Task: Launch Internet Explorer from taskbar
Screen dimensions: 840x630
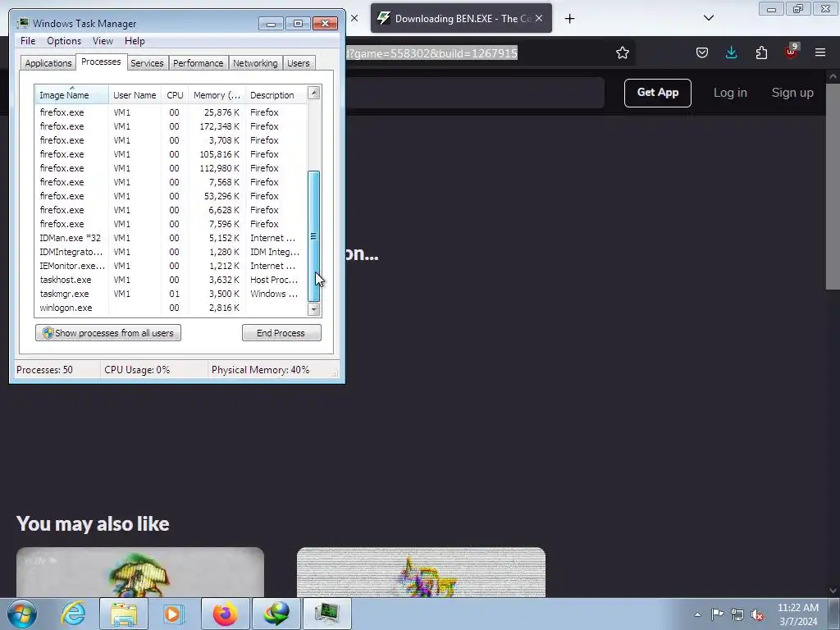Action: click(x=73, y=614)
